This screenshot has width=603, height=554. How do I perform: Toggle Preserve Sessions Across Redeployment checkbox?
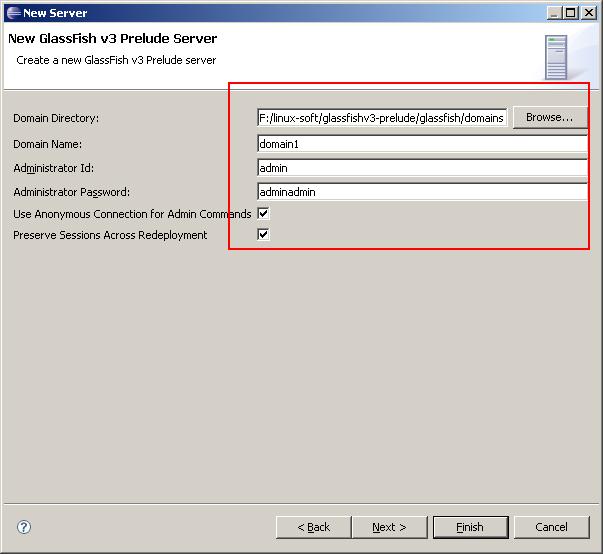(263, 234)
